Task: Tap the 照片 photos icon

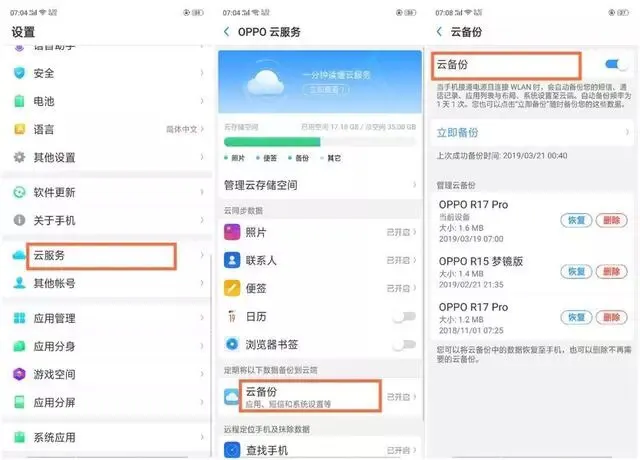Action: tap(232, 232)
